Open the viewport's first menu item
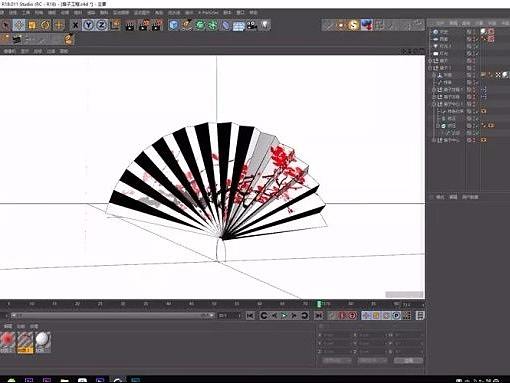 tap(9, 51)
